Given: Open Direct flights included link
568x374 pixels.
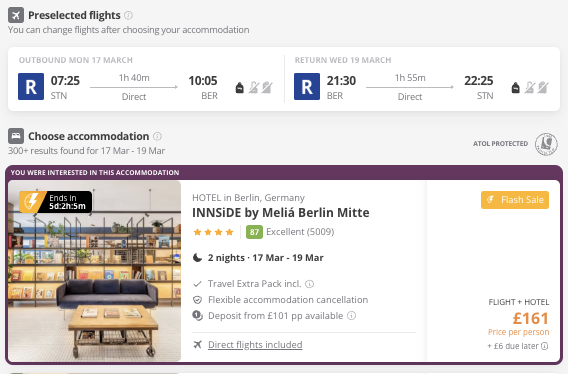Looking at the screenshot, I should point(255,345).
